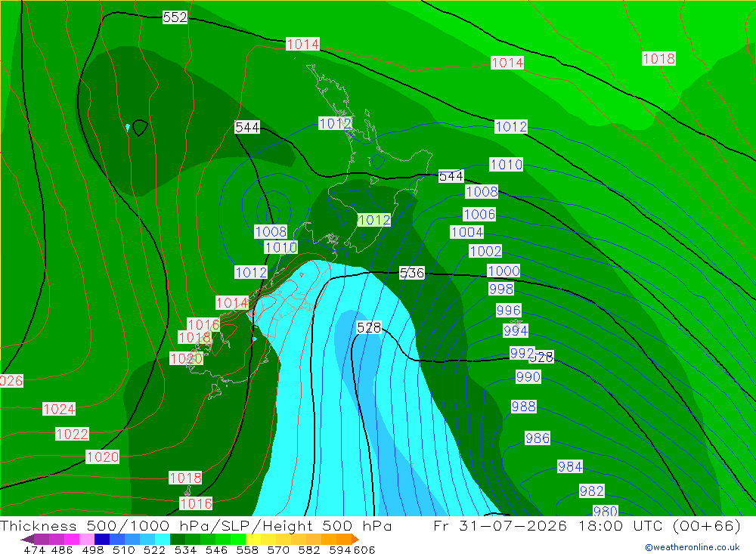Click the "984" pressure label

pyautogui.click(x=570, y=467)
